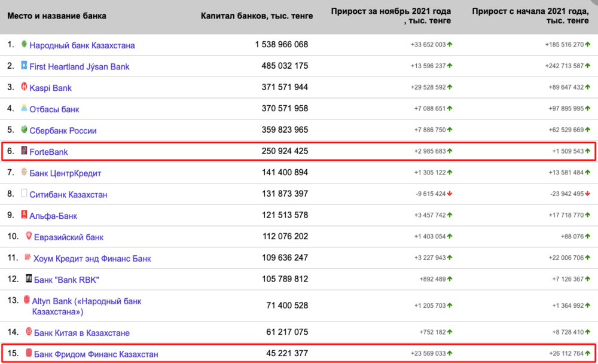Click the Сбербанк России logo icon
Image resolution: width=598 pixels, height=364 pixels.
[24, 129]
